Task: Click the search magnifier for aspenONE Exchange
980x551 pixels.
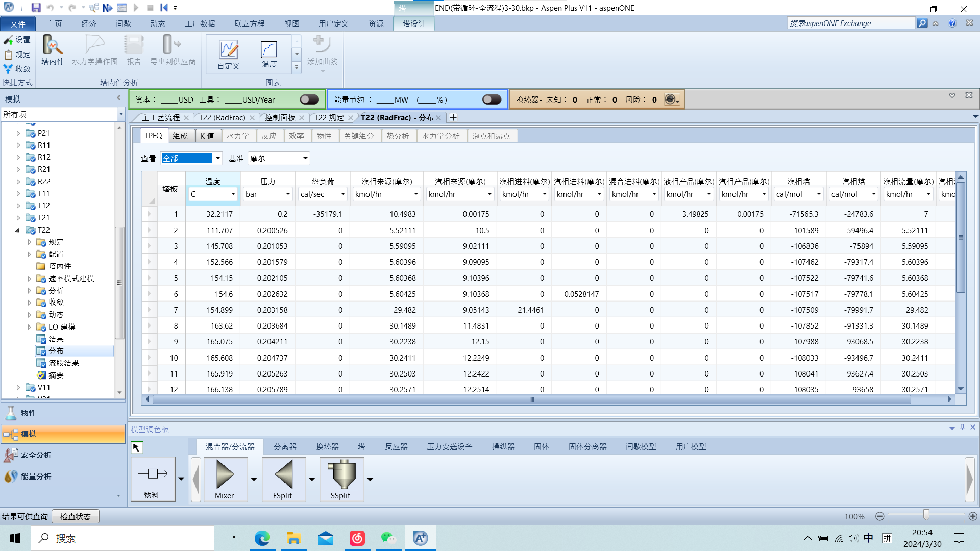Action: [x=922, y=23]
